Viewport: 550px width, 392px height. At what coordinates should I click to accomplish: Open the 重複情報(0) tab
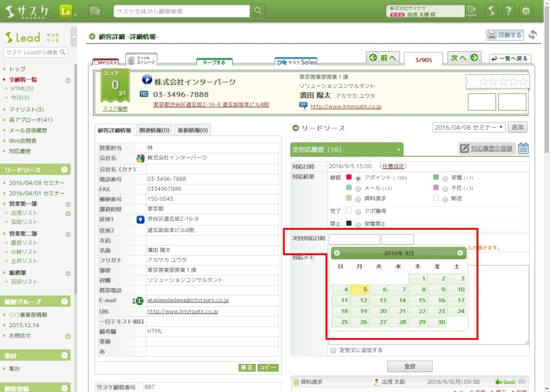coord(193,130)
